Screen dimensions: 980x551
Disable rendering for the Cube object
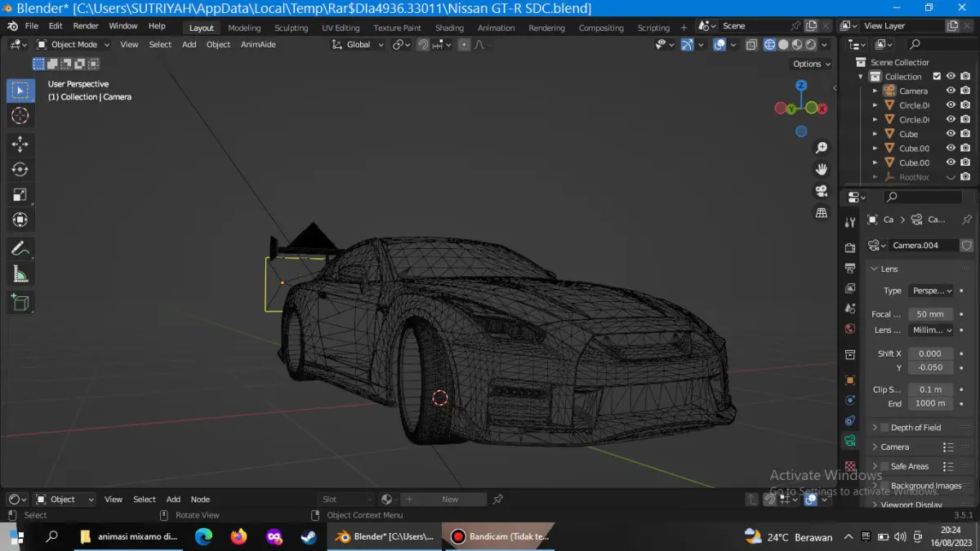(x=965, y=134)
